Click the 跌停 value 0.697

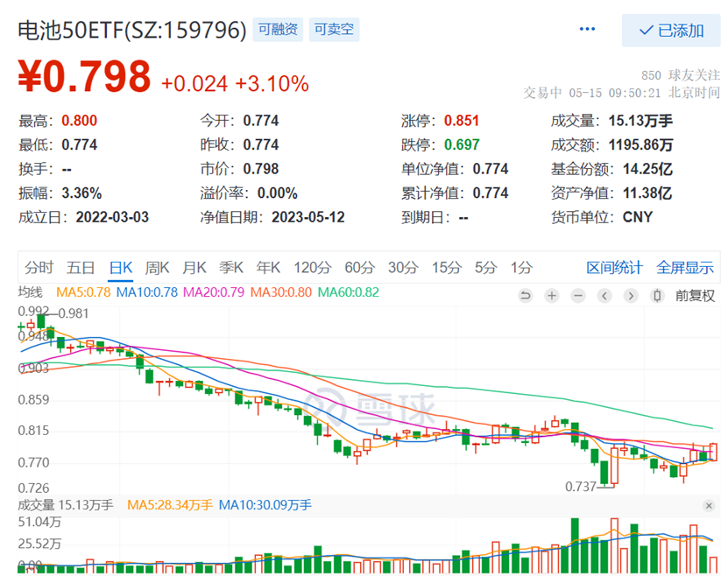pyautogui.click(x=462, y=144)
